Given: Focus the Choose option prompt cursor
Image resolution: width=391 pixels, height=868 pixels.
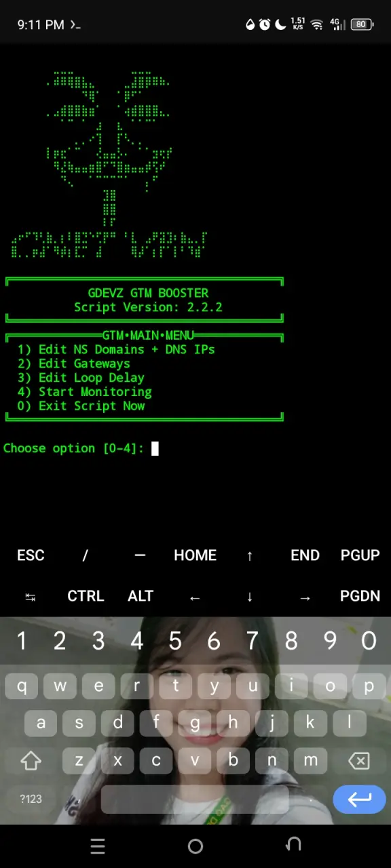Looking at the screenshot, I should 155,448.
